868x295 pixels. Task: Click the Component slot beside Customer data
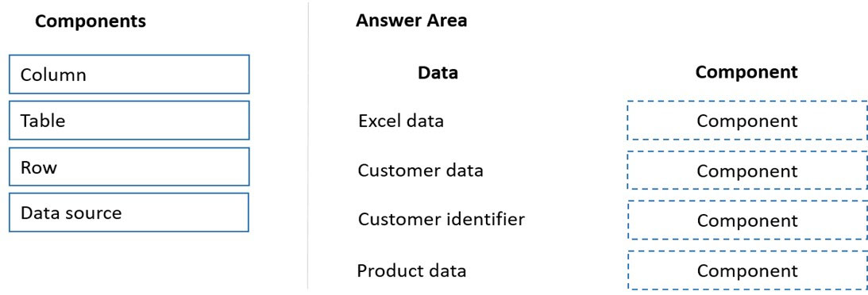[747, 170]
